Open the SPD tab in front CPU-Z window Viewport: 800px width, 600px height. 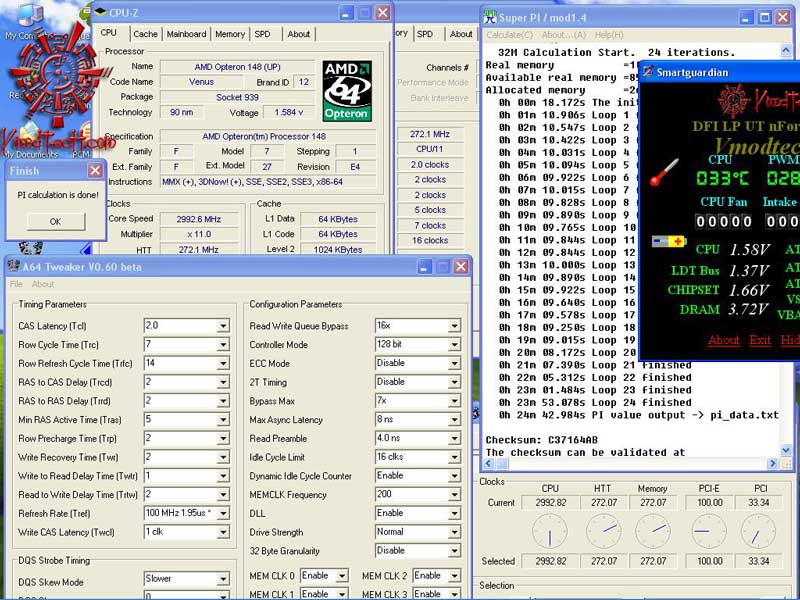pyautogui.click(x=262, y=34)
